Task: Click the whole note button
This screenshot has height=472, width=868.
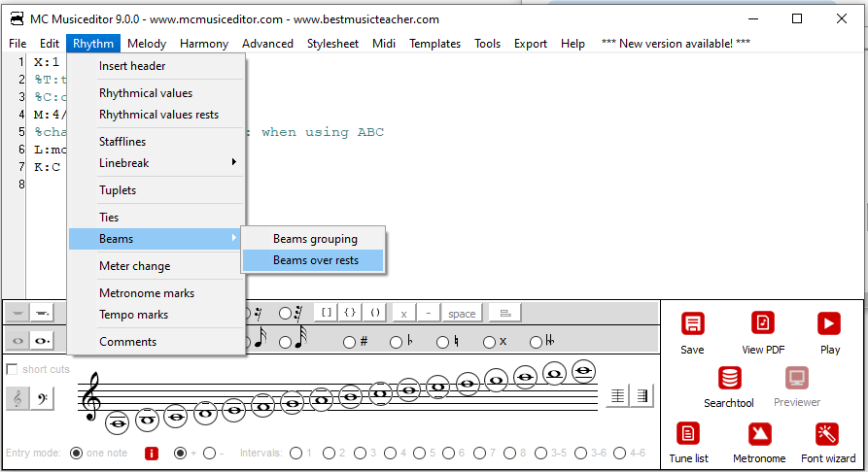Action: pyautogui.click(x=17, y=340)
